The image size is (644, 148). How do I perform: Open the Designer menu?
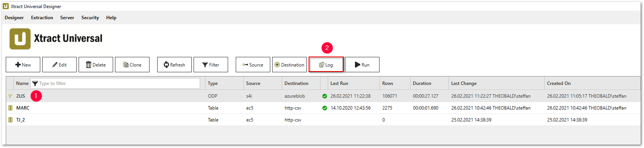(x=14, y=18)
